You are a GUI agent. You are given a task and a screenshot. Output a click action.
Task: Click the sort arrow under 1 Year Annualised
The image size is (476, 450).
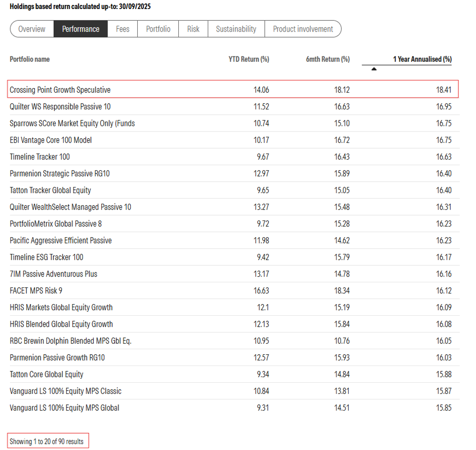(374, 69)
